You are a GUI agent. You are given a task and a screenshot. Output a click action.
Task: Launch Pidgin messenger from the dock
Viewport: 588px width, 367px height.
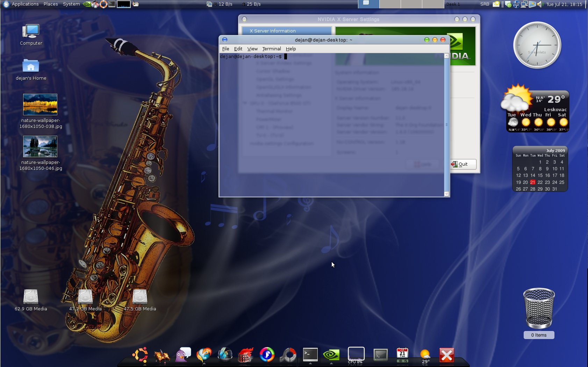pyautogui.click(x=183, y=355)
